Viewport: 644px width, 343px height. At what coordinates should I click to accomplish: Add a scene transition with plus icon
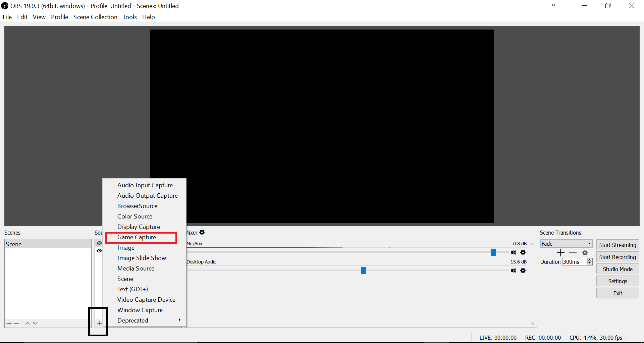tap(561, 253)
